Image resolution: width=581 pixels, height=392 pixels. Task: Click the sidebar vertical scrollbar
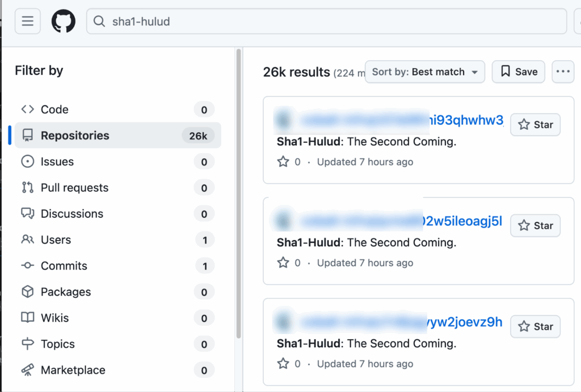(239, 193)
